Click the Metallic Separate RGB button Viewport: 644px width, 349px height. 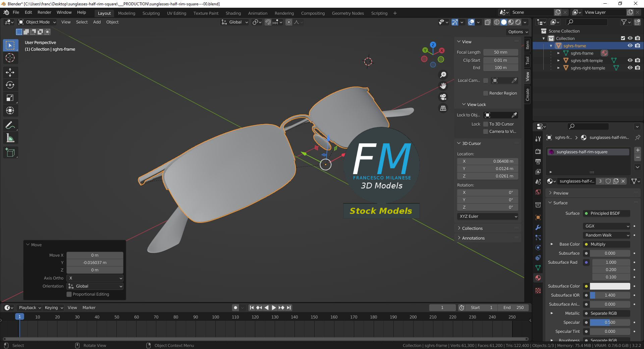pyautogui.click(x=606, y=313)
